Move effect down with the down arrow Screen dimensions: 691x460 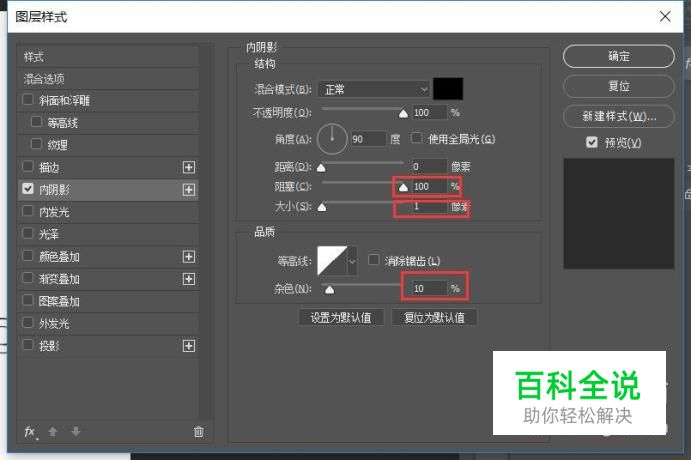coord(76,431)
